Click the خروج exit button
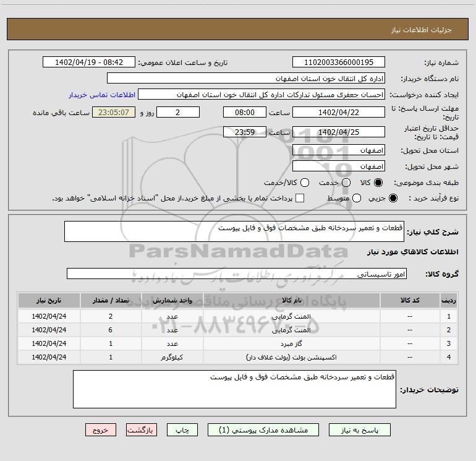The width and height of the screenshot is (476, 461). click(101, 430)
